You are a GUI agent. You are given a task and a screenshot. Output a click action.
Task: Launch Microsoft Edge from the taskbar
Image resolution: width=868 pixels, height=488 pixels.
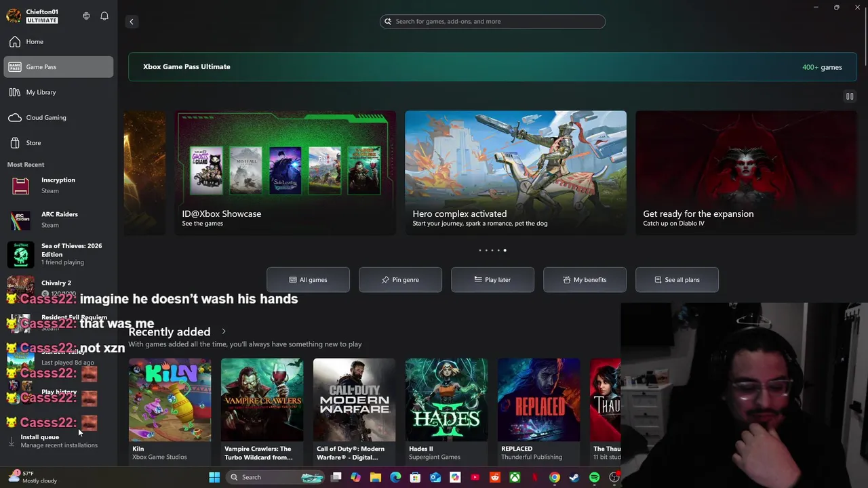pos(395,477)
